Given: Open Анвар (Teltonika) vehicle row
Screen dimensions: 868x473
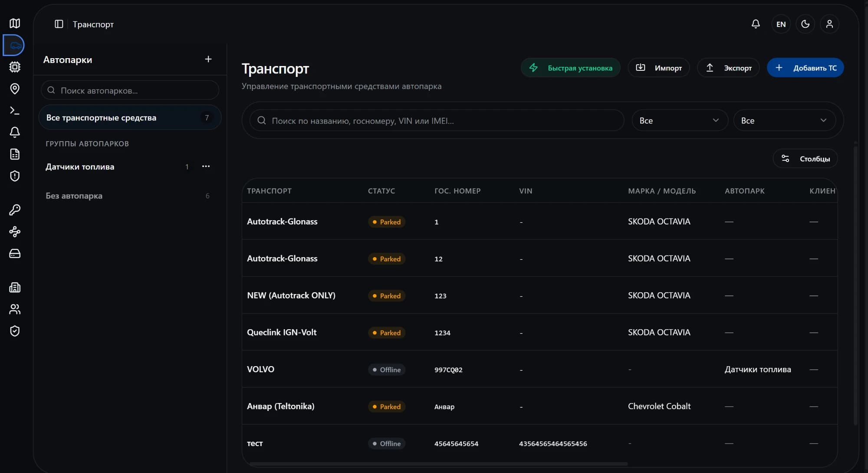Looking at the screenshot, I should coord(539,406).
